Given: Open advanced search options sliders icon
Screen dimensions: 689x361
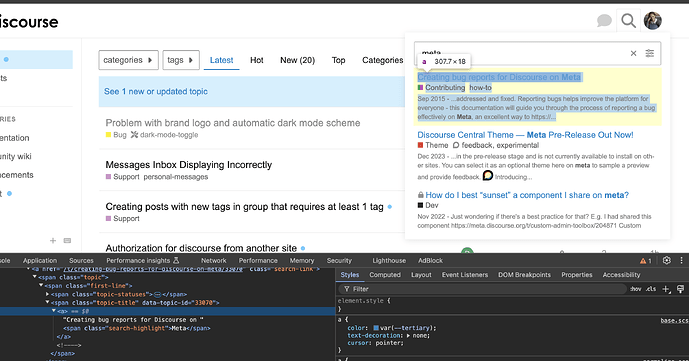Looking at the screenshot, I should pos(649,53).
